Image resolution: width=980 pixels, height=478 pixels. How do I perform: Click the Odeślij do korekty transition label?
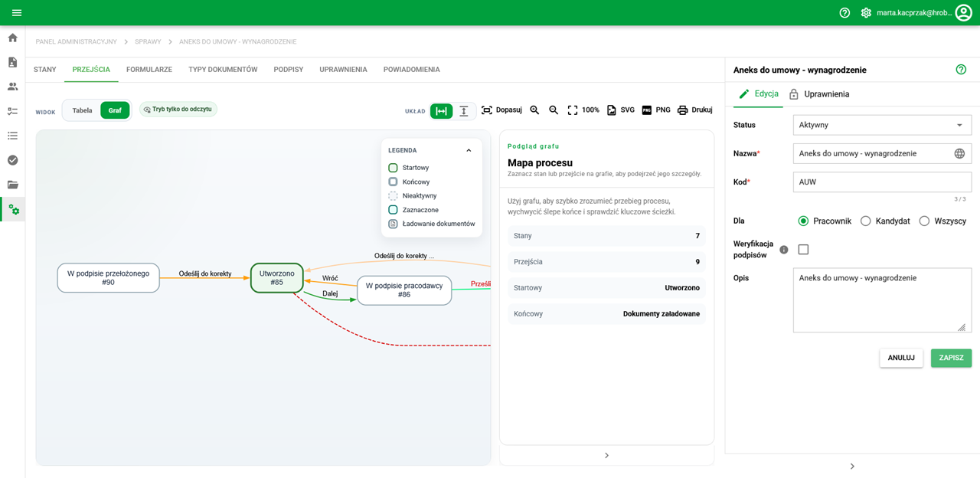[x=205, y=273]
